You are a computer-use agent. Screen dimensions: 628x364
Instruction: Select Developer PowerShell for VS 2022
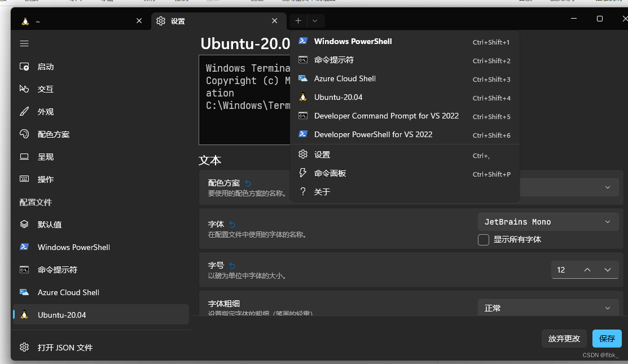point(405,134)
